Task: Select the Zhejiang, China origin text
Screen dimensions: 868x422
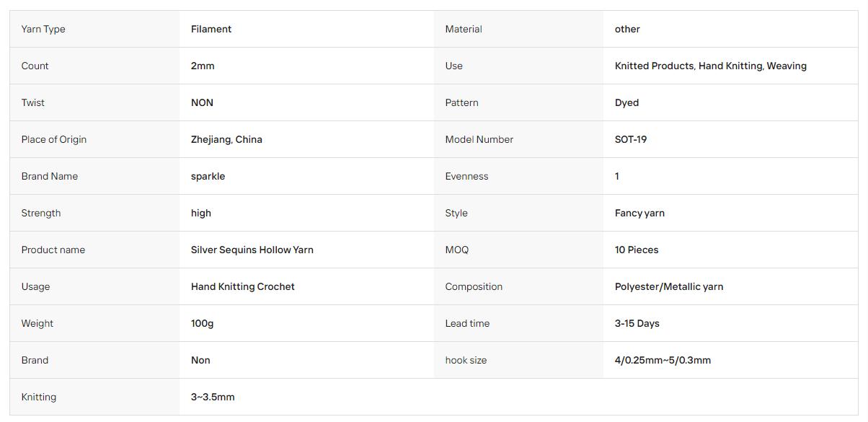Action: pos(226,139)
